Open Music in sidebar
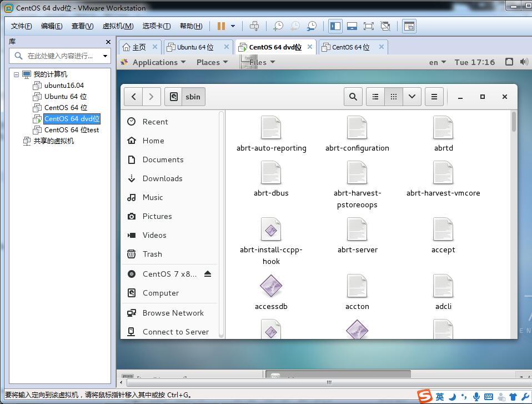Image resolution: width=532 pixels, height=404 pixels. [170, 197]
